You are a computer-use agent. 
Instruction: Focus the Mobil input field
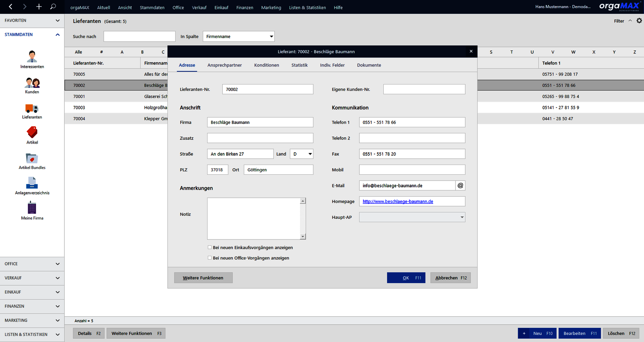pos(412,170)
